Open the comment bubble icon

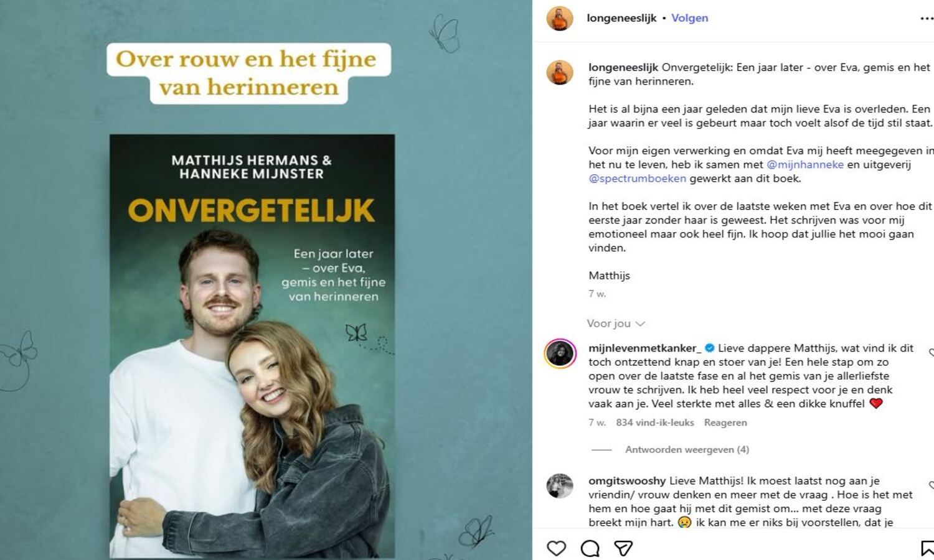click(590, 548)
